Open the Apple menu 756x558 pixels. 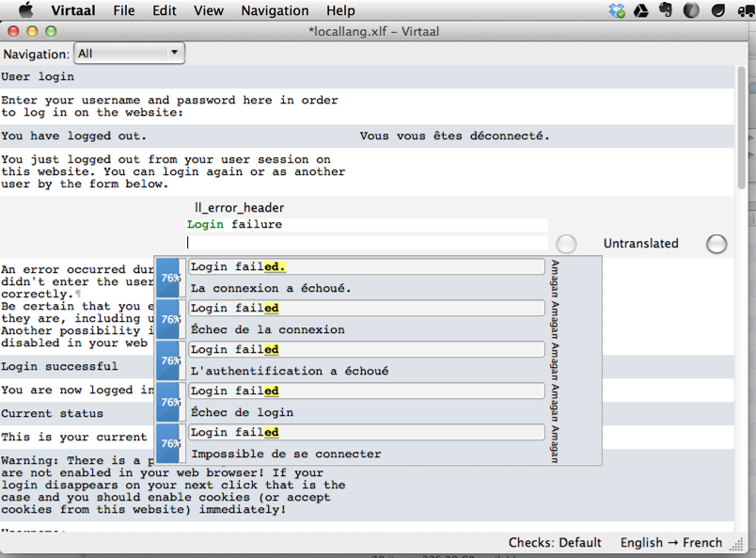pyautogui.click(x=25, y=10)
